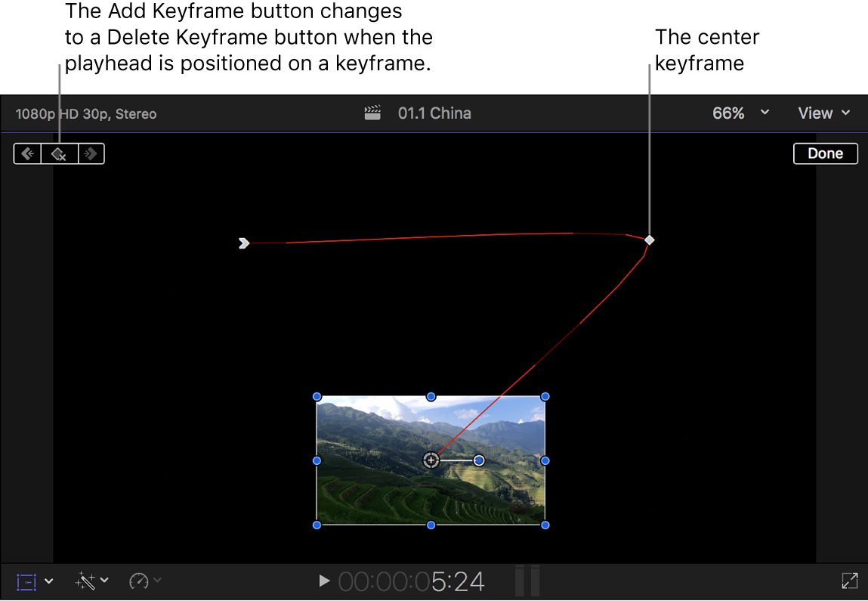Open the 66% zoom level dropdown
Image resolution: width=868 pixels, height=601 pixels.
point(740,113)
